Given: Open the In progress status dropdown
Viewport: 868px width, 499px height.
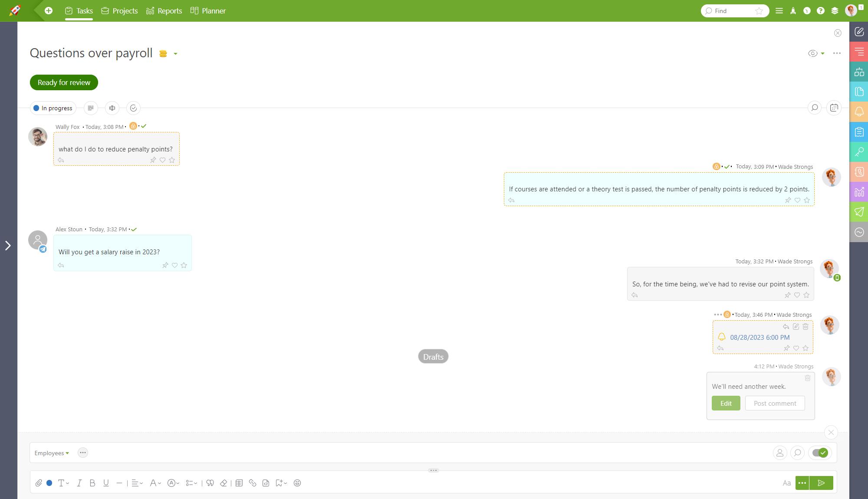Looking at the screenshot, I should point(53,108).
